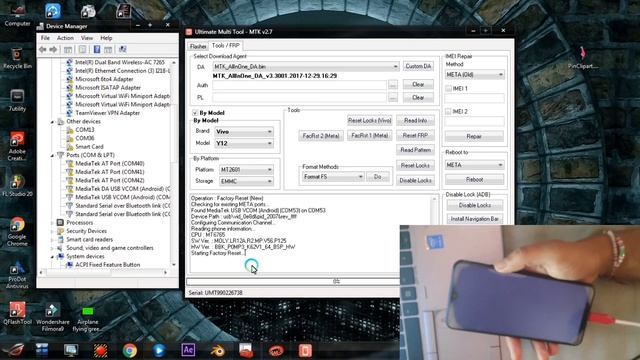Open Google Chrome desktop shortcut
Image resolution: width=640 pixels, height=360 pixels.
pyautogui.click(x=17, y=231)
